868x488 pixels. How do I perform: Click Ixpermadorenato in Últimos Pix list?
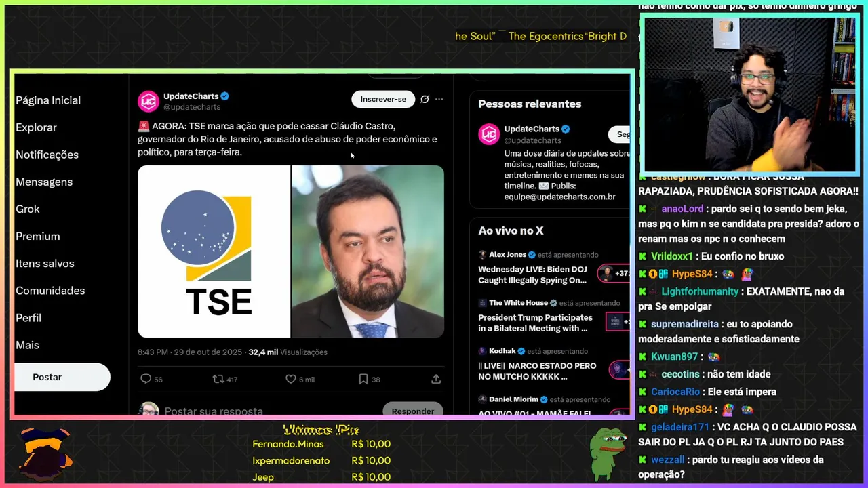[291, 460]
